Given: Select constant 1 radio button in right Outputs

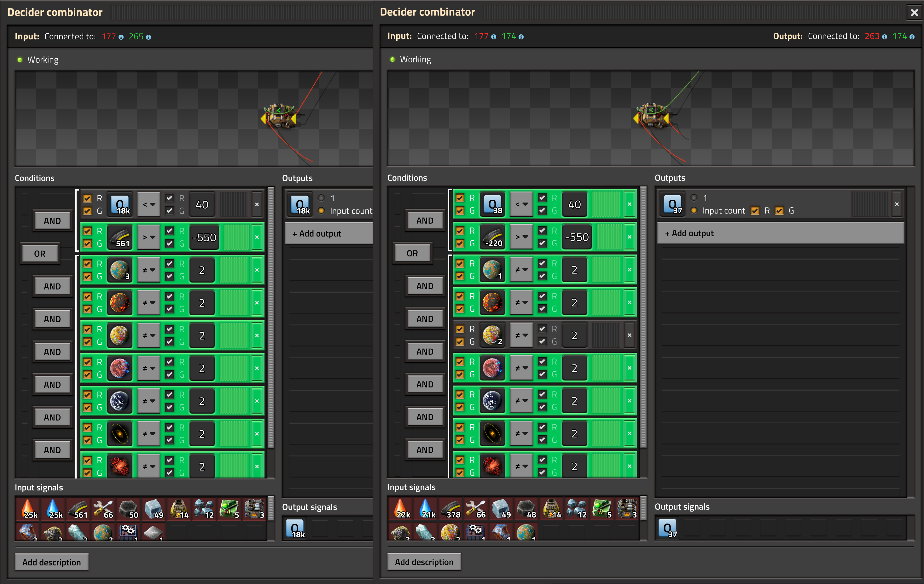Looking at the screenshot, I should (x=694, y=198).
